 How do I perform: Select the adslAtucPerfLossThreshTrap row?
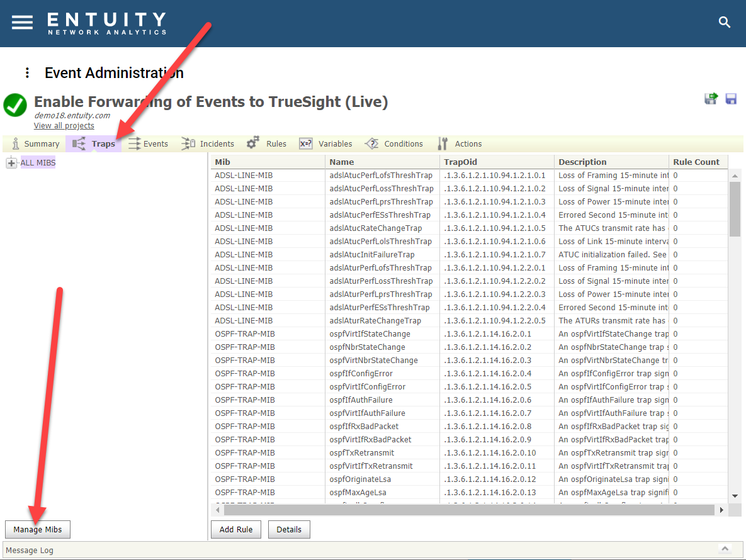469,189
